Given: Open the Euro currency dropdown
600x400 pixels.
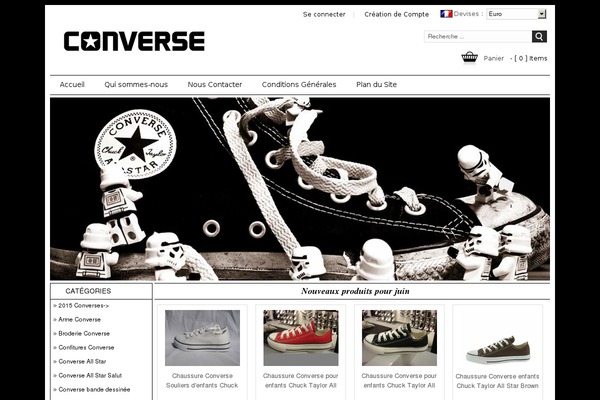Looking at the screenshot, I should pos(516,14).
